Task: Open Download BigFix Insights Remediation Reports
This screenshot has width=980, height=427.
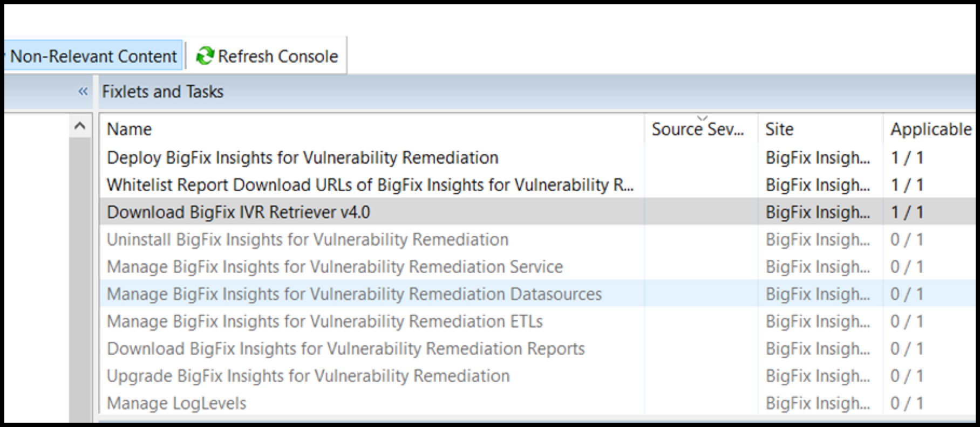Action: coord(345,349)
